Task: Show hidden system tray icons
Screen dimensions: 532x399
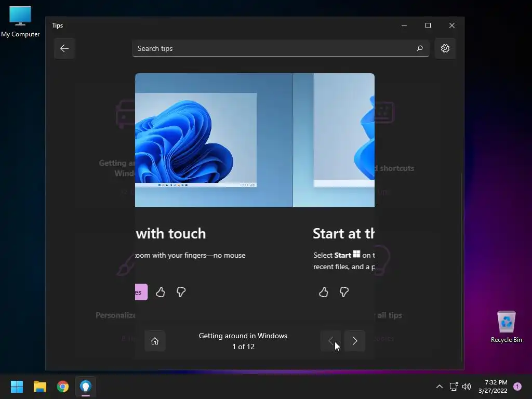Action: coord(440,387)
